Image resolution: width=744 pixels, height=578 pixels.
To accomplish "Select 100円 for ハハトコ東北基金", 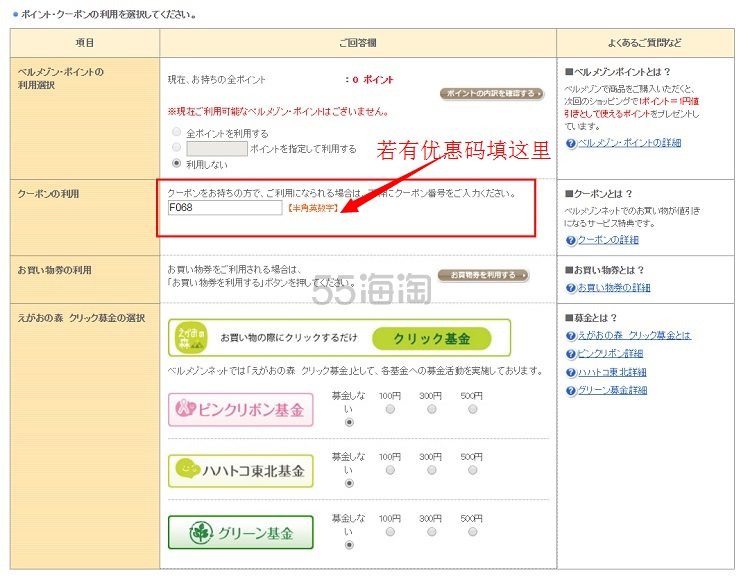I will [x=390, y=470].
